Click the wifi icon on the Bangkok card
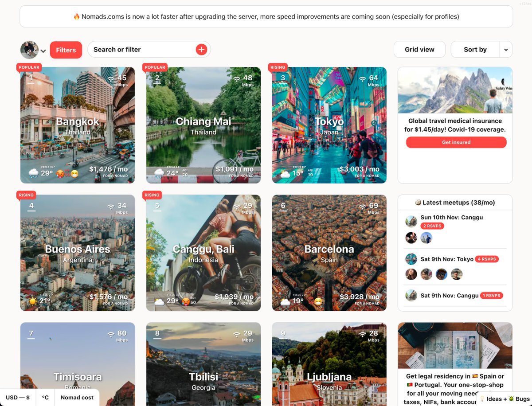The height and width of the screenshot is (406, 532). [x=111, y=79]
